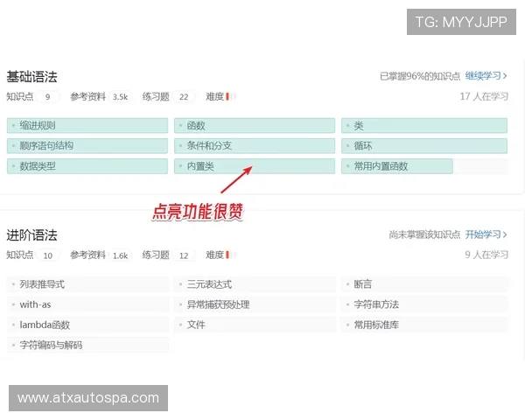Click the 进阶语法 section heading

[x=31, y=235]
